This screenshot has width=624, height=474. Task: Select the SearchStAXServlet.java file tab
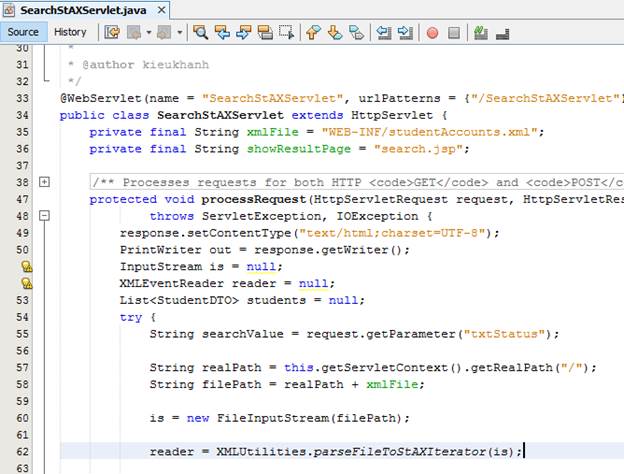83,10
